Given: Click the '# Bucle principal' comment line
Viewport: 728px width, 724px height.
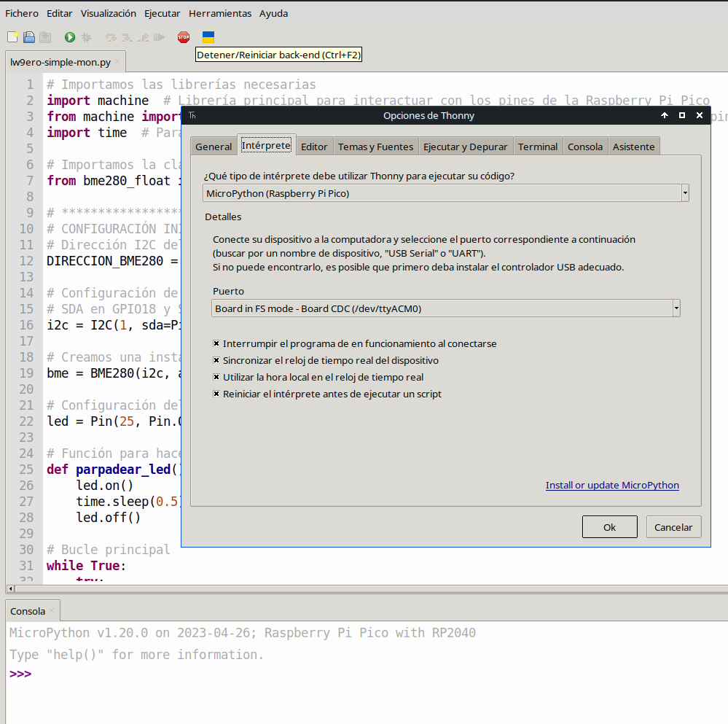Looking at the screenshot, I should [108, 550].
